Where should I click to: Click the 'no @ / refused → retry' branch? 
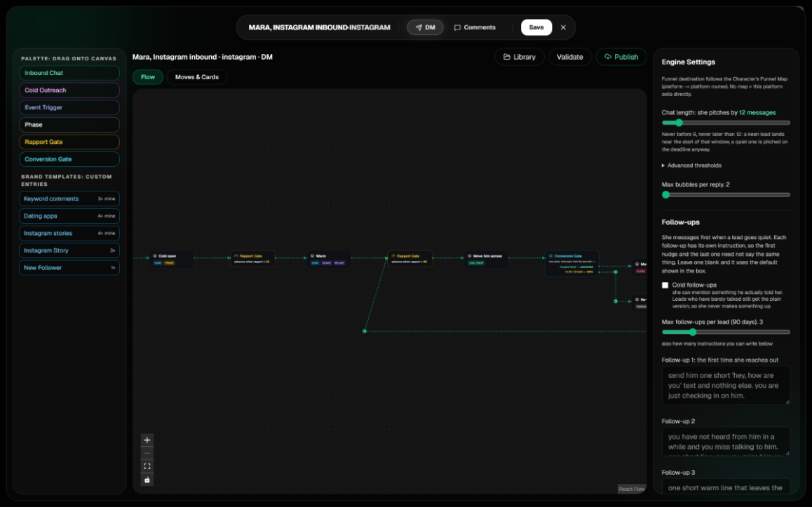coord(579,272)
